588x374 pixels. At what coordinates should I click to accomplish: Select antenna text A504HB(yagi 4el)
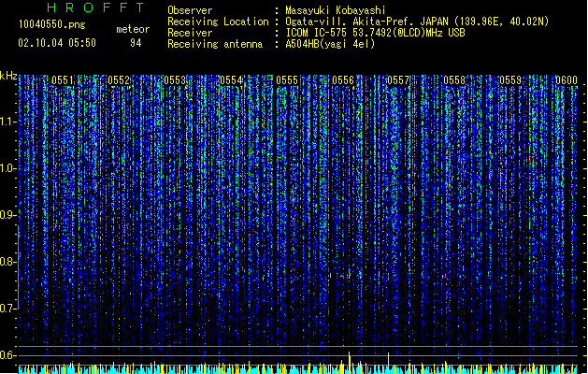click(x=330, y=44)
